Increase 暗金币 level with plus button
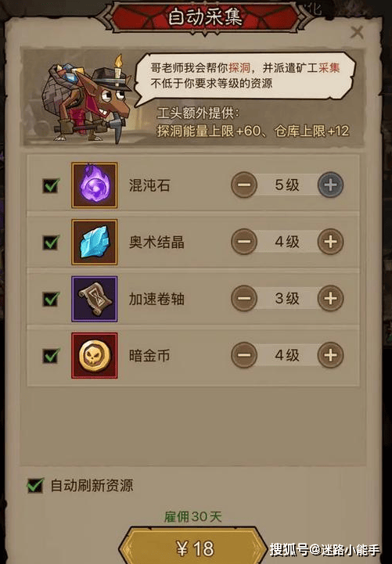392x564 pixels. pyautogui.click(x=330, y=355)
